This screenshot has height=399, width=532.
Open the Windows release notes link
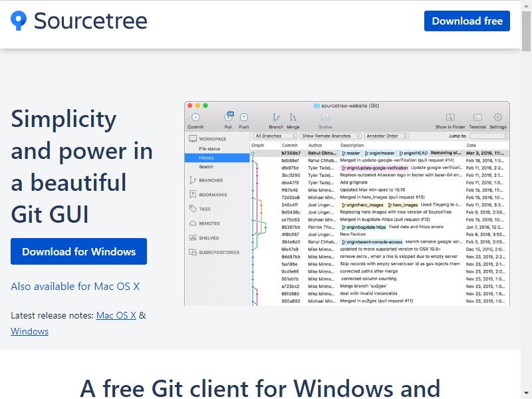coord(29,331)
